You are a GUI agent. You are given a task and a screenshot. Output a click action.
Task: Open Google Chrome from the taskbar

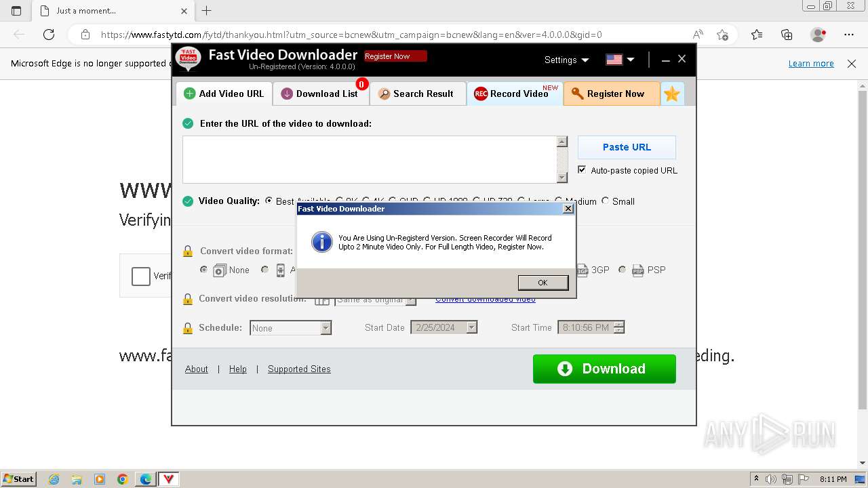pos(123,479)
